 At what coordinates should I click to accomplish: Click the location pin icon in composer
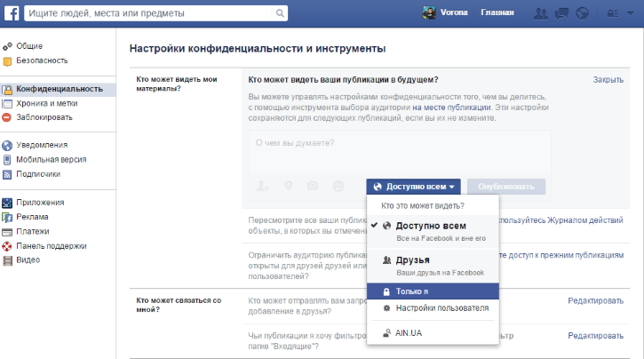click(288, 186)
